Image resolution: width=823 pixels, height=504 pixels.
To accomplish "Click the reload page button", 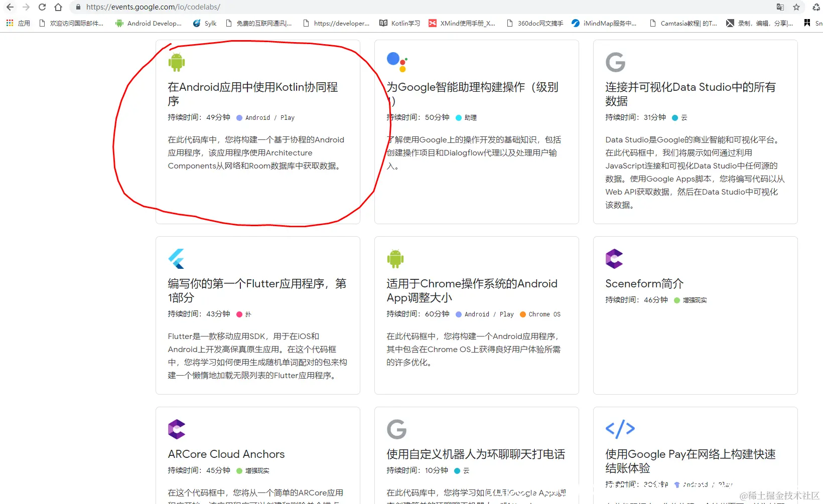I will click(42, 7).
